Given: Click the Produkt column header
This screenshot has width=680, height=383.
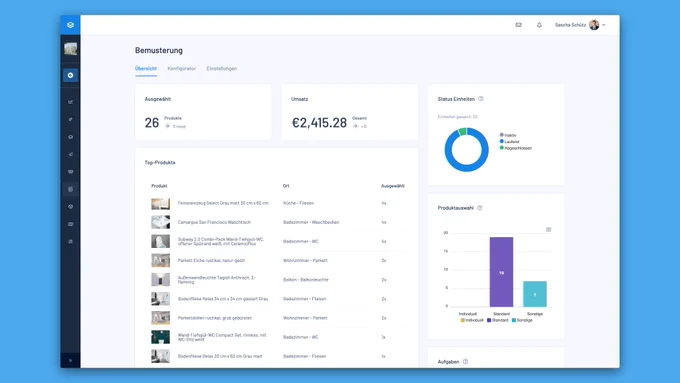Looking at the screenshot, I should pos(159,186).
